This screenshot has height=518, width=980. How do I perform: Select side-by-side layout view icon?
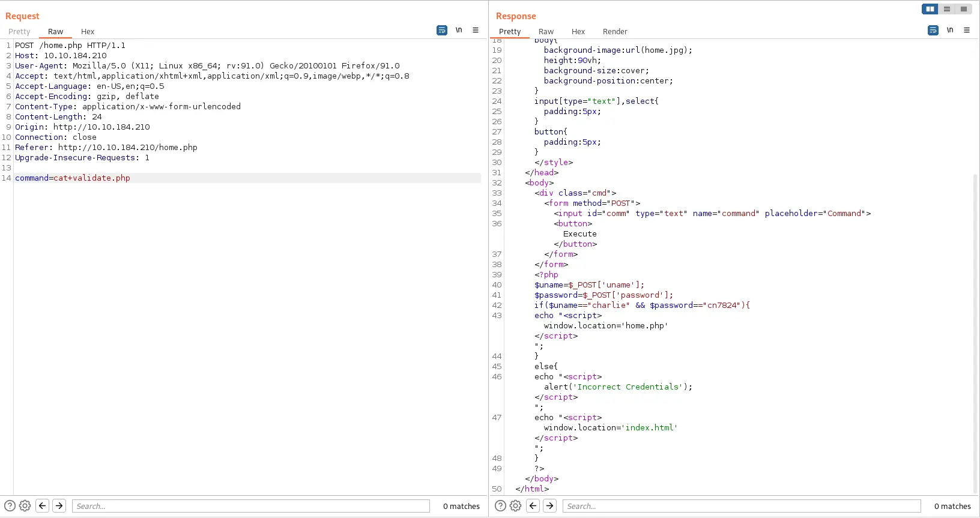(930, 9)
